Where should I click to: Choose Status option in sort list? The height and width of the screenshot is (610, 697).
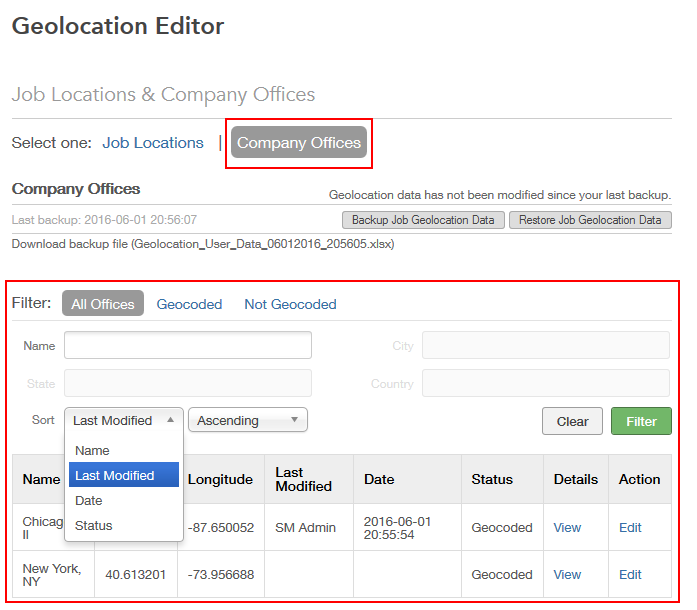pyautogui.click(x=94, y=526)
